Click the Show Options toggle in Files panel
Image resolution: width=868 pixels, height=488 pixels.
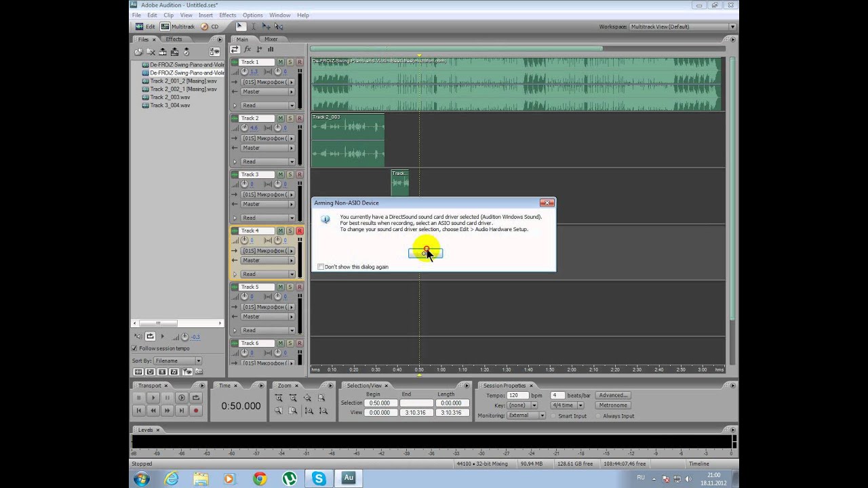click(214, 52)
